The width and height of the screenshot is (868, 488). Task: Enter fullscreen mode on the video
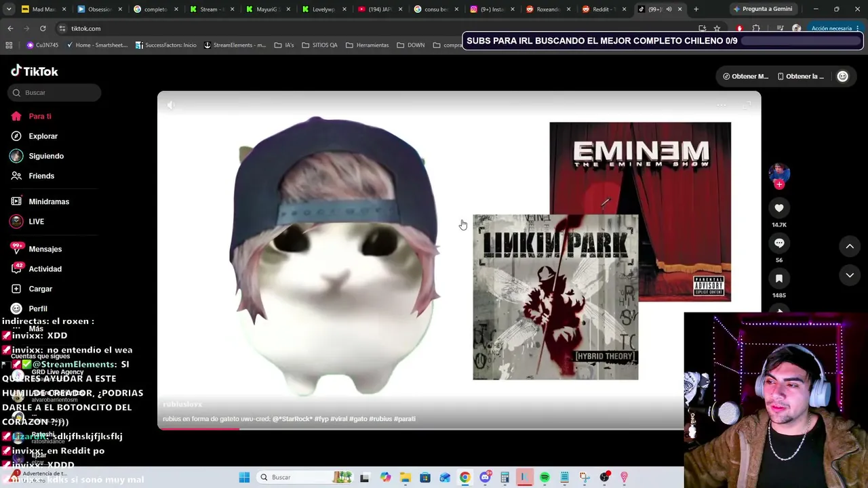click(747, 105)
